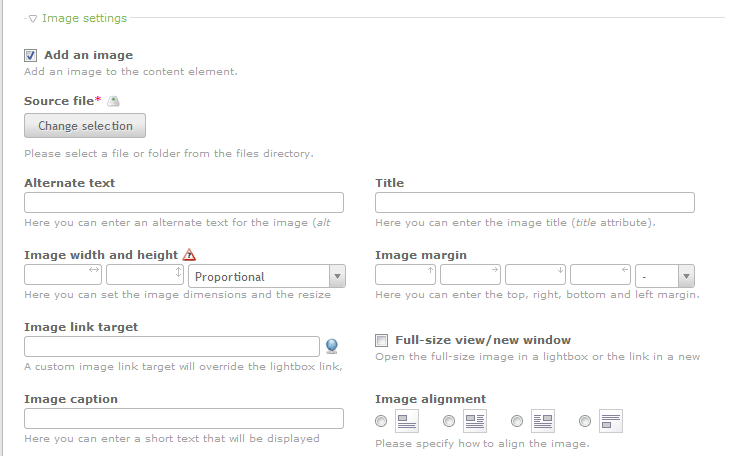
Task: Click the Image link target field
Action: 172,346
